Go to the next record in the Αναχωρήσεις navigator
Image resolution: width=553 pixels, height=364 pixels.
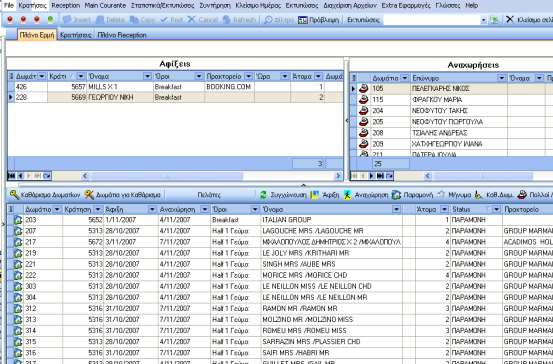[371, 176]
